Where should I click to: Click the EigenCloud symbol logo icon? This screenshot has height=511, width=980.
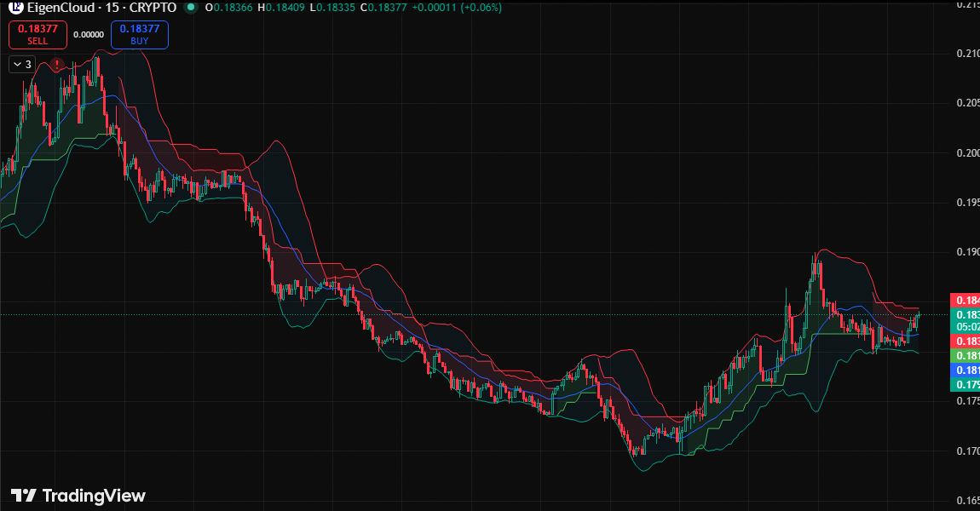(15, 7)
